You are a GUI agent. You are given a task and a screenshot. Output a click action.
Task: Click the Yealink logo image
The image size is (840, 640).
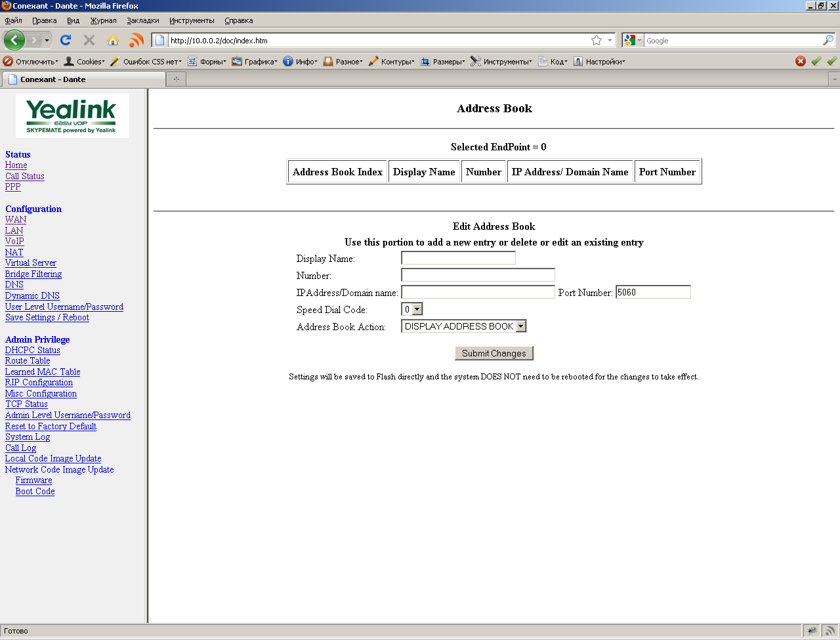point(72,116)
